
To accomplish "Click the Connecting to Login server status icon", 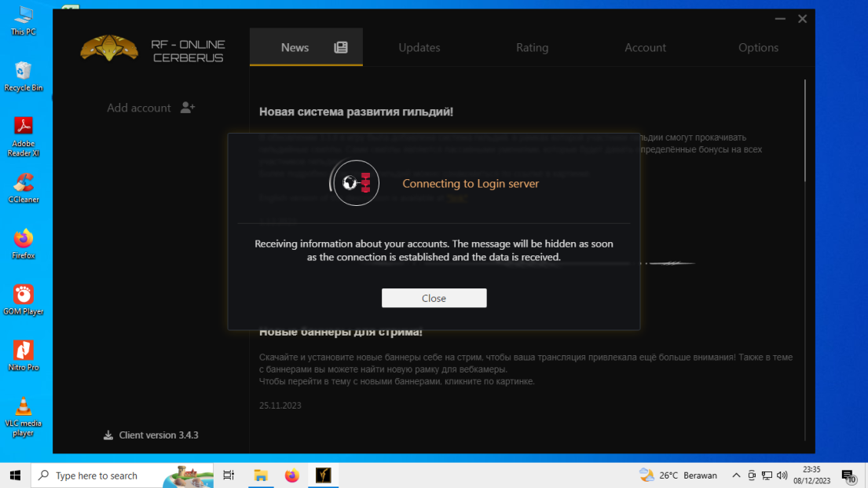I will tap(356, 183).
